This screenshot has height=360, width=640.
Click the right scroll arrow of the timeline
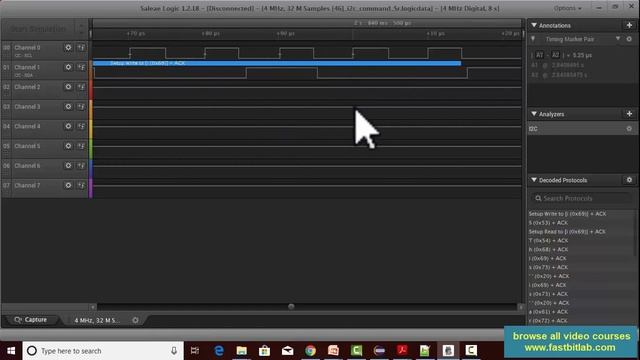(x=520, y=307)
